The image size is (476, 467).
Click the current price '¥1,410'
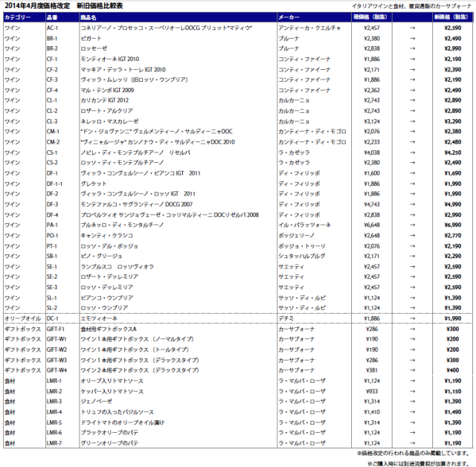[372, 413]
